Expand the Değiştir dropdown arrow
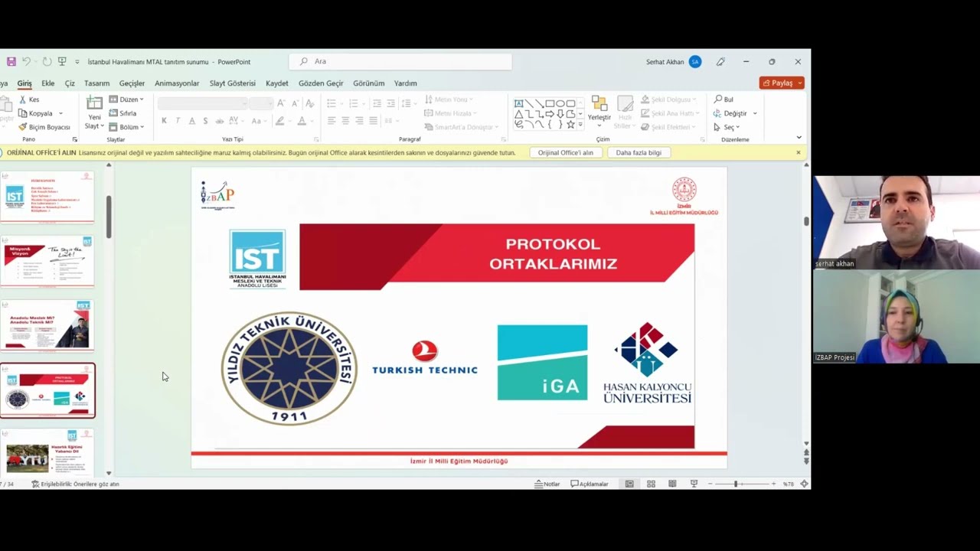Screen dimensions: 980x551 coord(754,113)
